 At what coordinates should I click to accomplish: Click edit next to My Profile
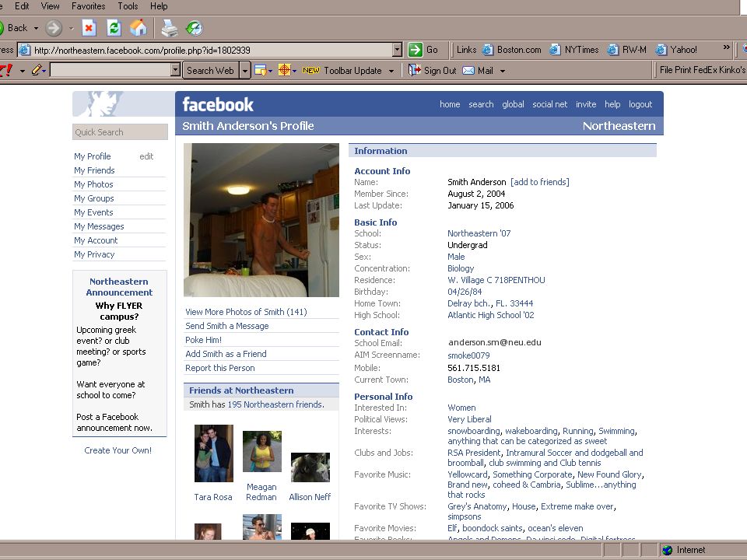click(x=146, y=156)
